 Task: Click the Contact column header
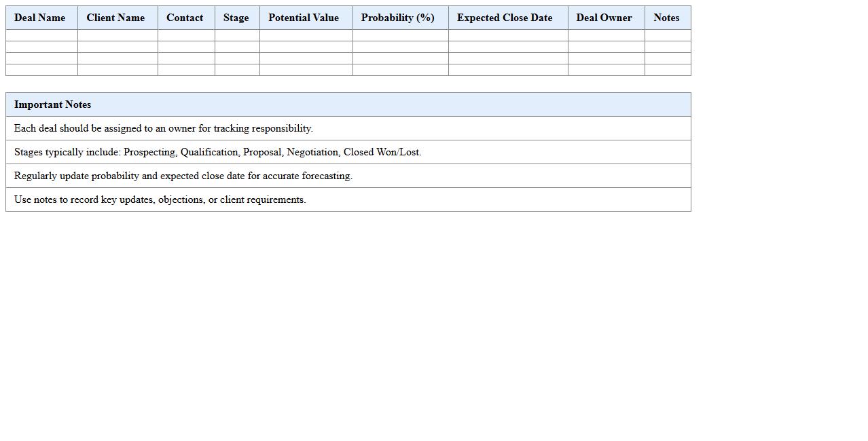[185, 18]
